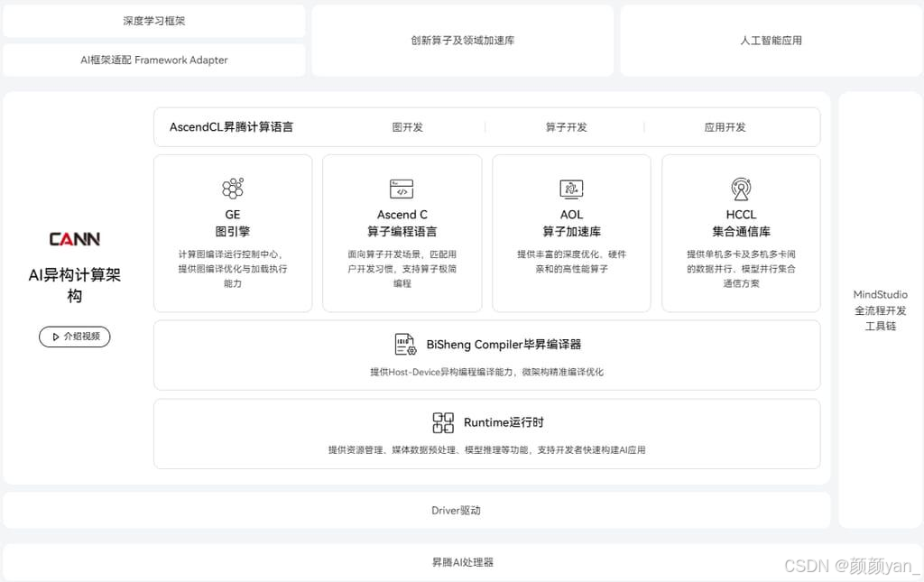Play the 介绍视频 intro video button
Viewport: 924px width, 582px height.
click(75, 337)
